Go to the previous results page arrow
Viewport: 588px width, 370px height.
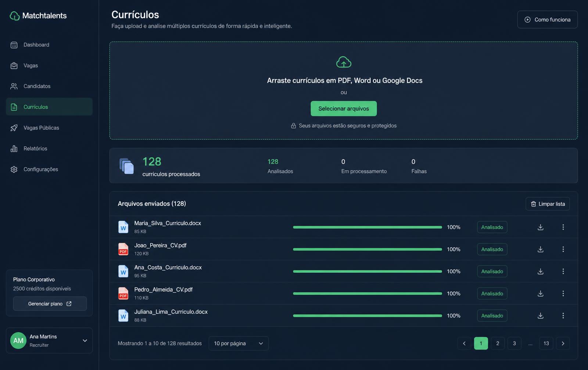[x=464, y=344]
